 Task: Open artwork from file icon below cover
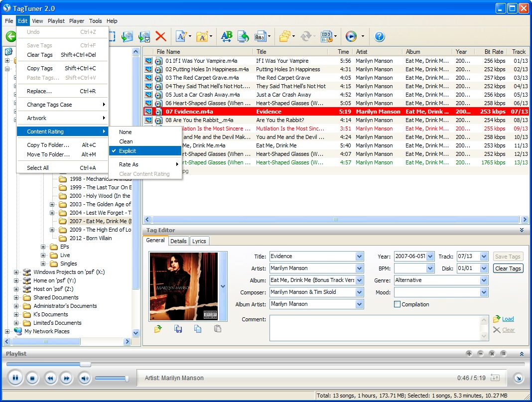158,329
